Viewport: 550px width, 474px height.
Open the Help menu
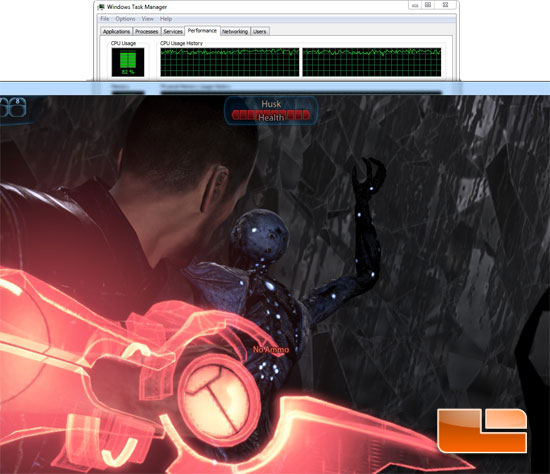166,19
